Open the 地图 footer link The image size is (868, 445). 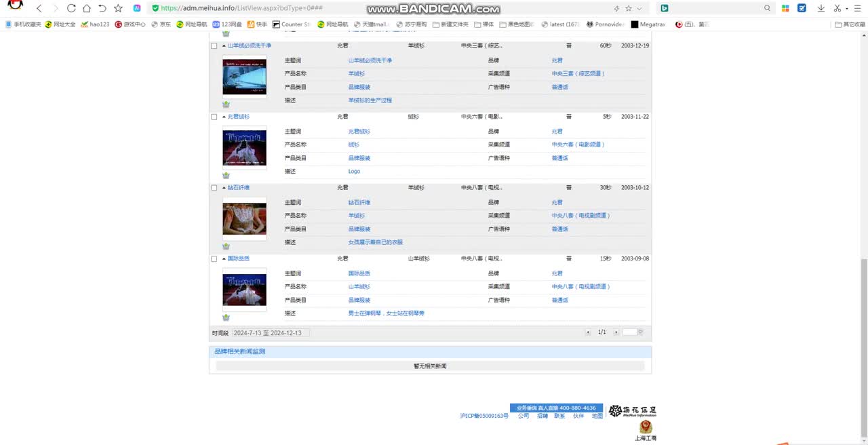597,417
